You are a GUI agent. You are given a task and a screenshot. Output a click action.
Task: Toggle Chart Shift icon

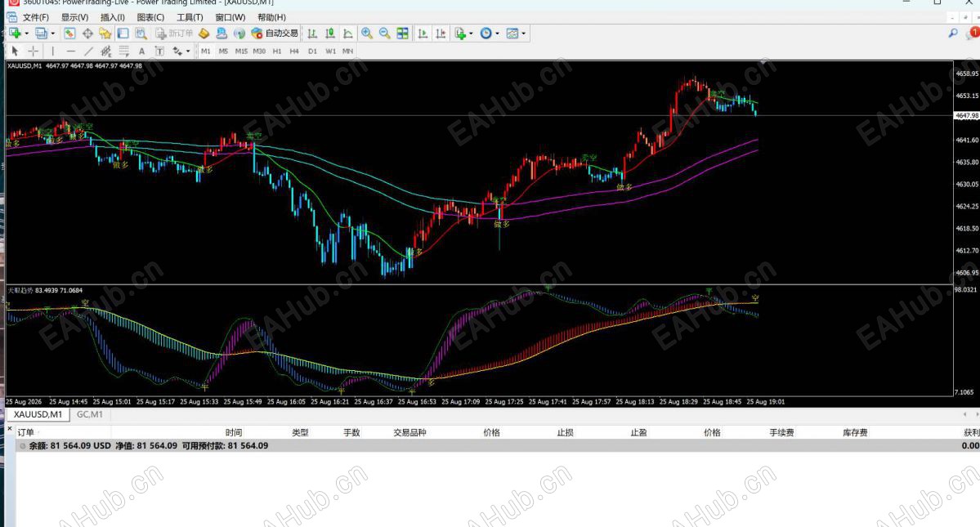(441, 33)
